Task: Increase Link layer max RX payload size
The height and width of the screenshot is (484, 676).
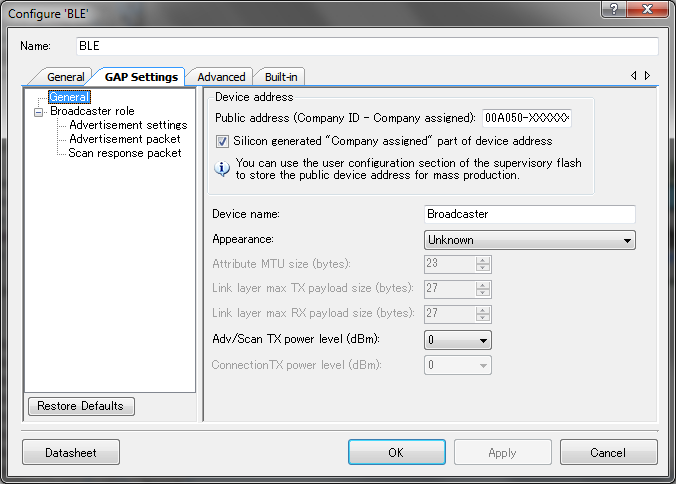Action: coord(483,310)
